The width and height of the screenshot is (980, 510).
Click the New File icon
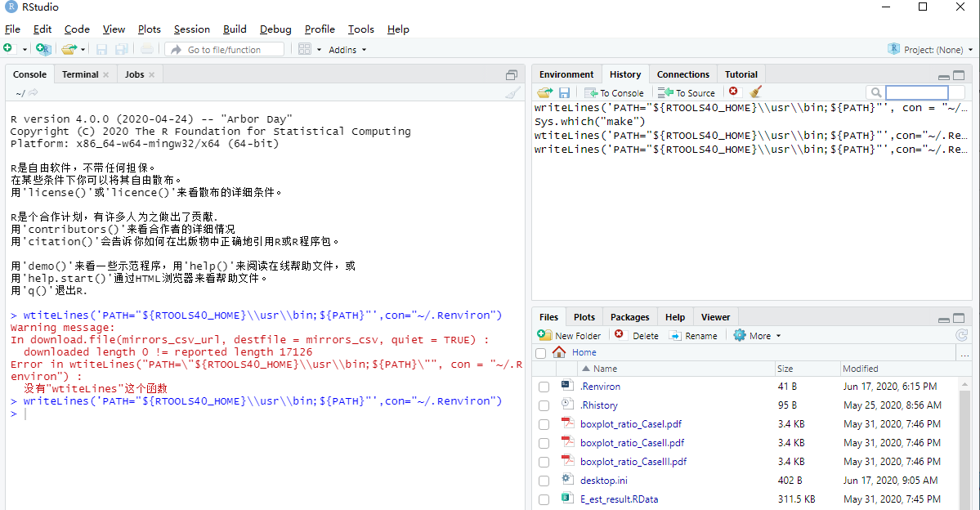click(x=8, y=49)
